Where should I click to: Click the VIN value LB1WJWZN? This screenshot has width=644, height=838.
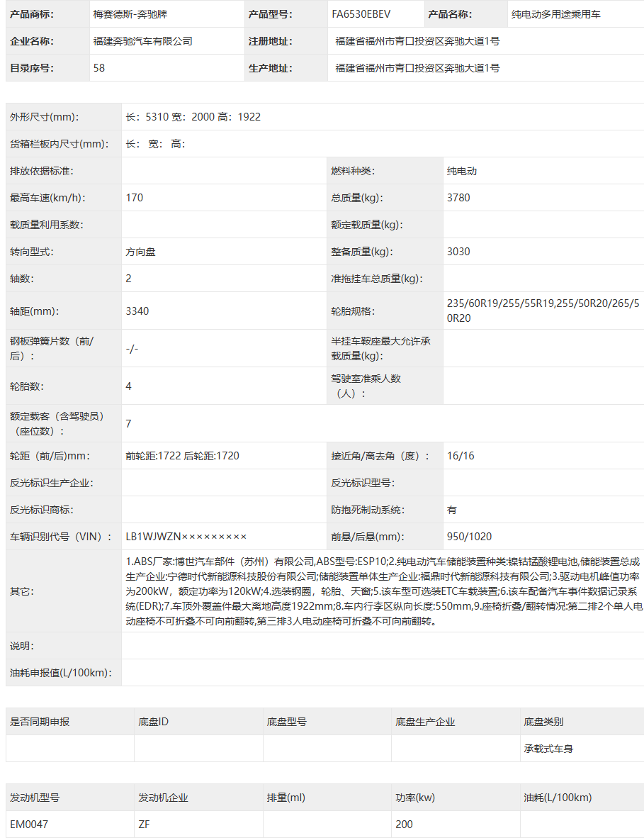click(186, 537)
